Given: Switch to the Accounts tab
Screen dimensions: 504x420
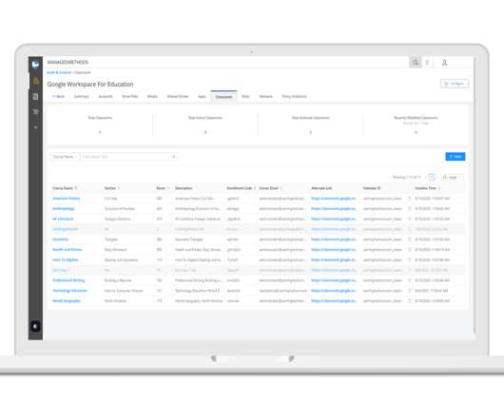Looking at the screenshot, I should coord(106,96).
